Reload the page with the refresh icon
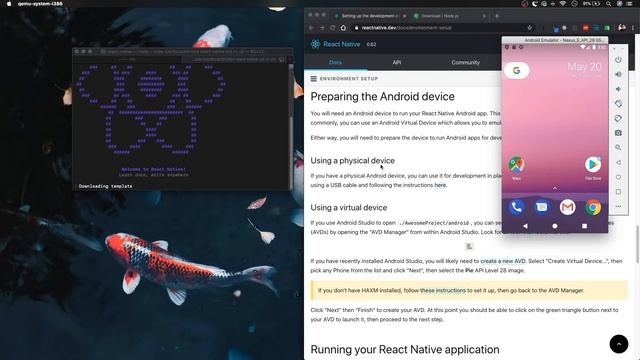This screenshot has width=640, height=360. [333, 28]
